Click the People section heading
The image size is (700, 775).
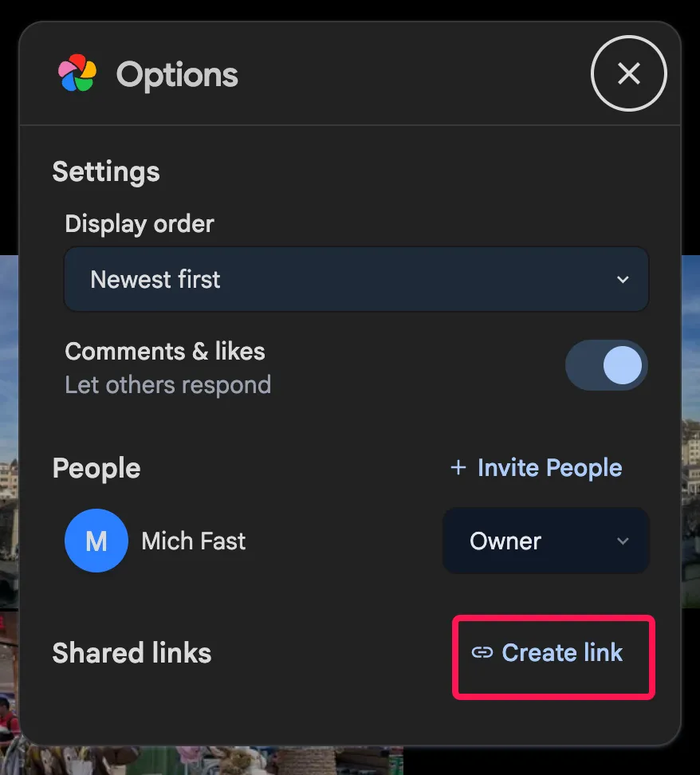coord(96,468)
